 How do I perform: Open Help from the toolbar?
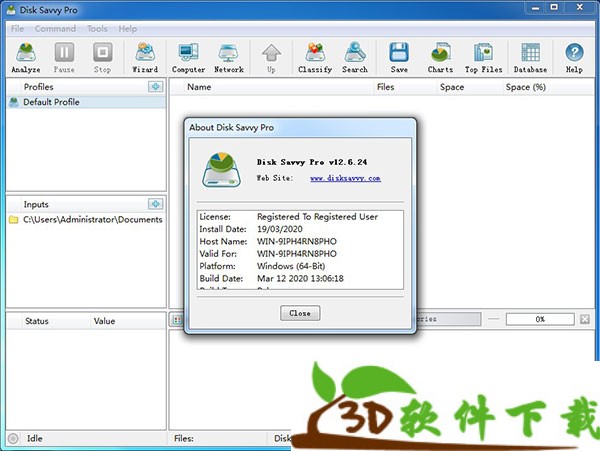pos(574,57)
